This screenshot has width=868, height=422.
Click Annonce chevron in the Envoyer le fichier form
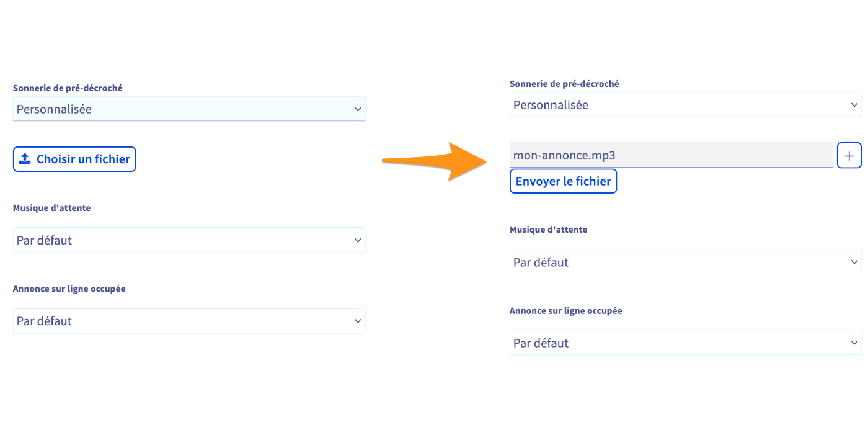coord(855,343)
